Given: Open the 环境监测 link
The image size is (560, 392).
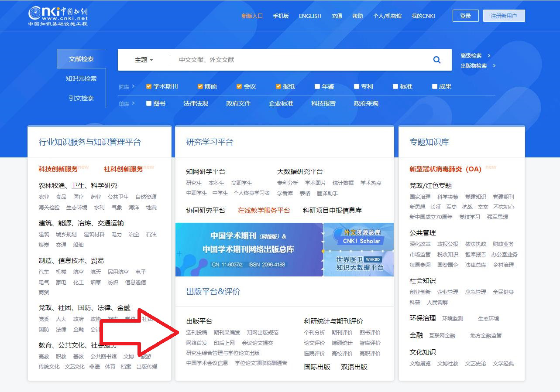Looking at the screenshot, I should 453,318.
